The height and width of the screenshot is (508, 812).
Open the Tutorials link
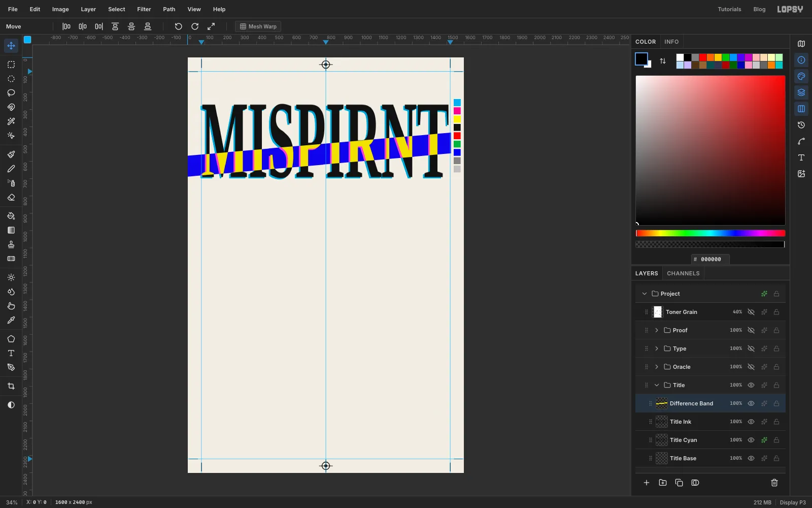coord(729,9)
